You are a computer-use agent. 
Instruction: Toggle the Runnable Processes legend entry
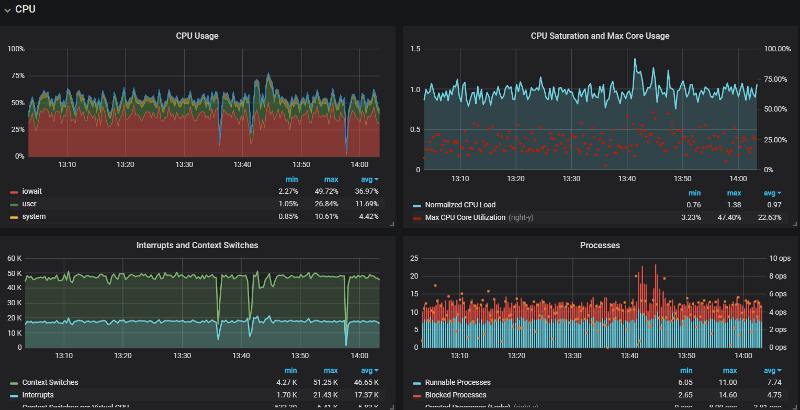[x=459, y=383]
